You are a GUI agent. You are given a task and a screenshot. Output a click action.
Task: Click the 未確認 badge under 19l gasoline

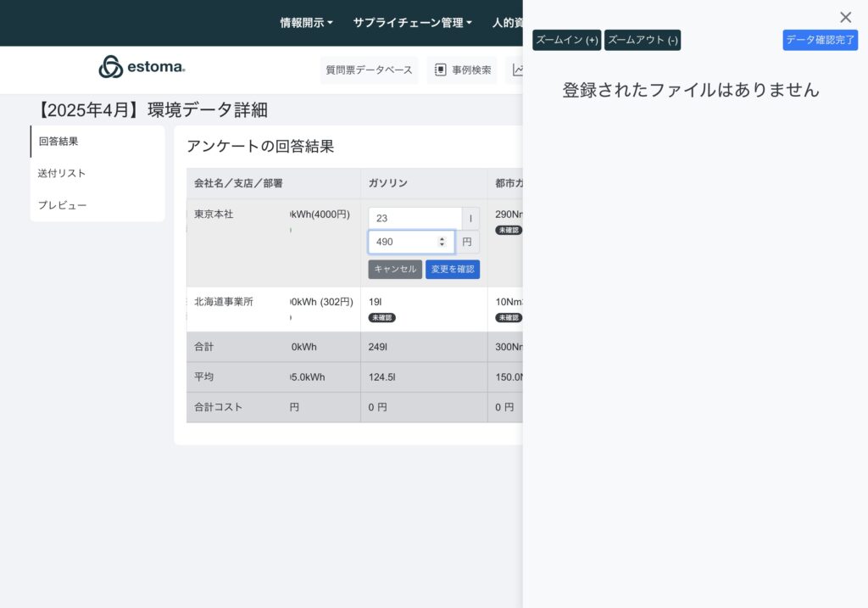[x=381, y=318]
